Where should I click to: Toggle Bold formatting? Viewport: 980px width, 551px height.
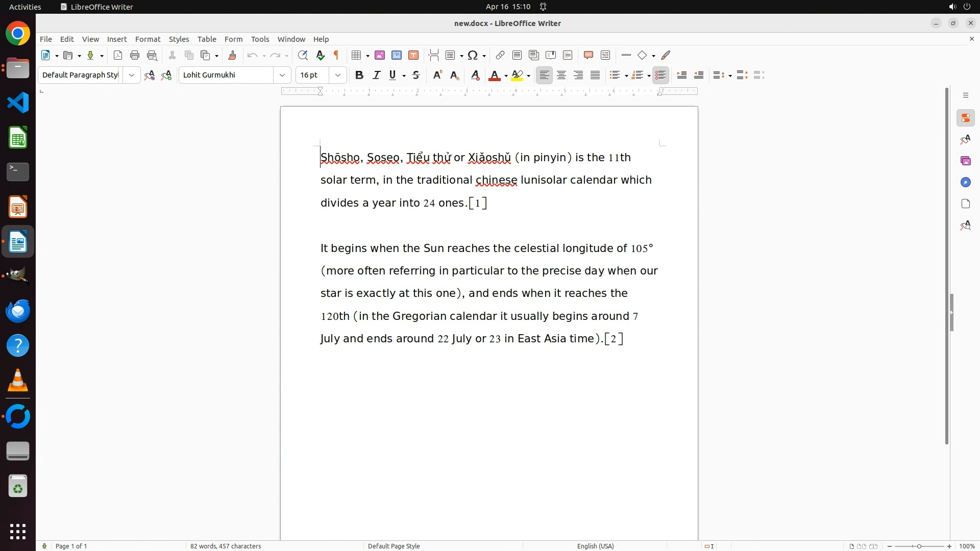click(359, 75)
